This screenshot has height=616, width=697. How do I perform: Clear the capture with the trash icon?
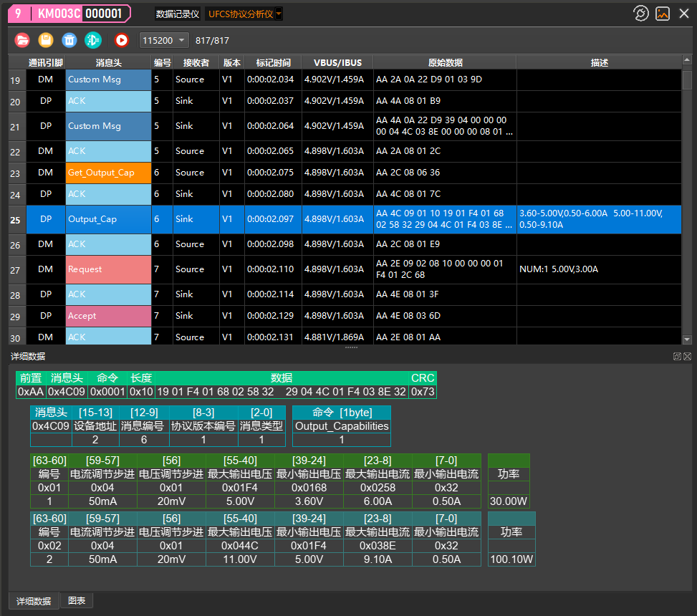69,40
